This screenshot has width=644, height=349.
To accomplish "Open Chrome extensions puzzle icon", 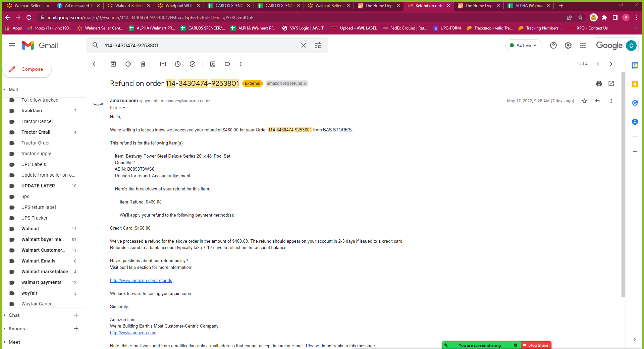I will 604,17.
